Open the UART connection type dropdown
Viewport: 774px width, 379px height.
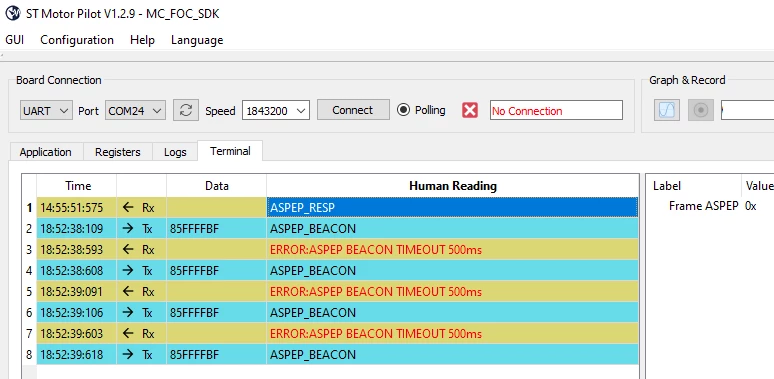(x=46, y=111)
